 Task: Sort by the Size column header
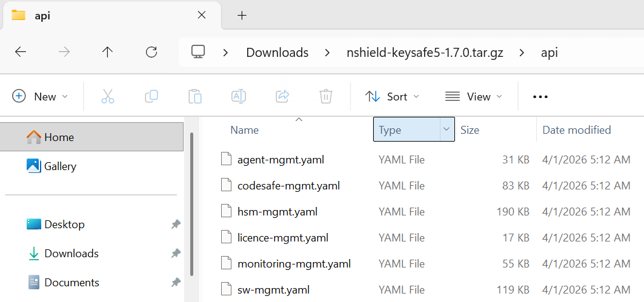coord(470,130)
